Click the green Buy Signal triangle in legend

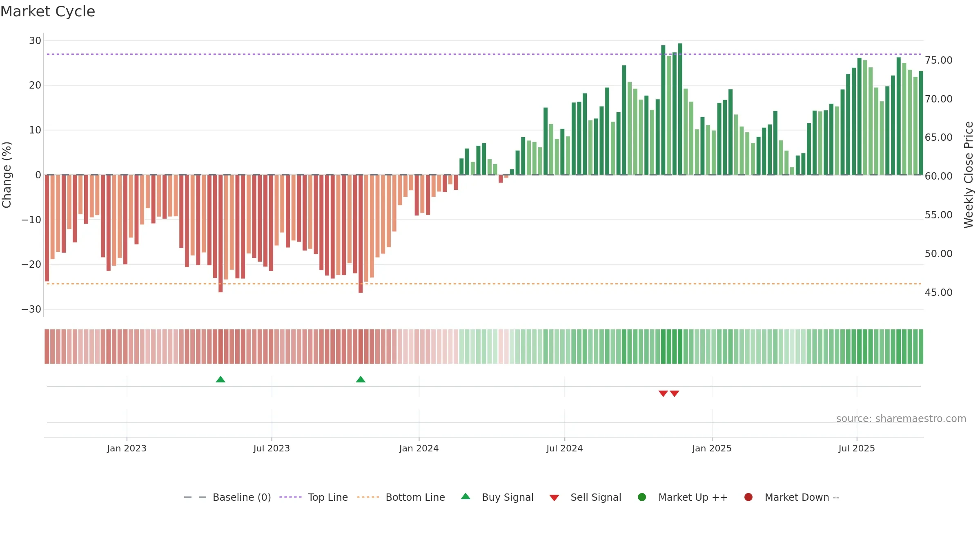[x=465, y=496]
